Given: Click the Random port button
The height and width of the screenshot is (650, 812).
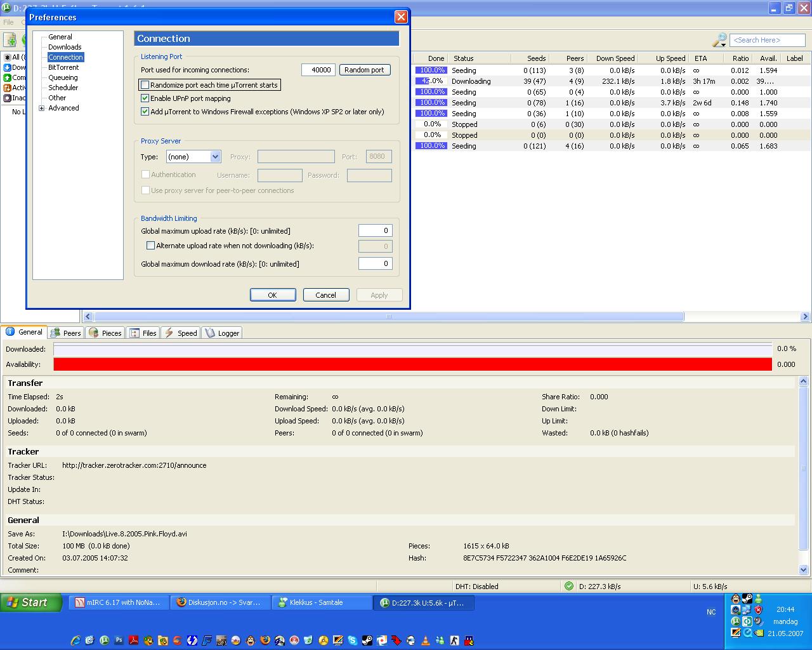Looking at the screenshot, I should [364, 70].
